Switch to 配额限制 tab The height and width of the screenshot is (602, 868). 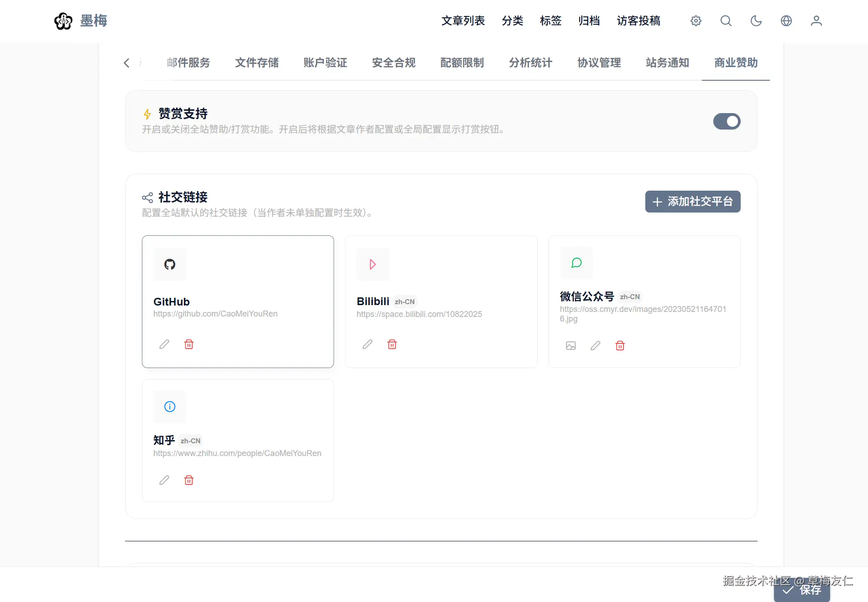coord(462,62)
